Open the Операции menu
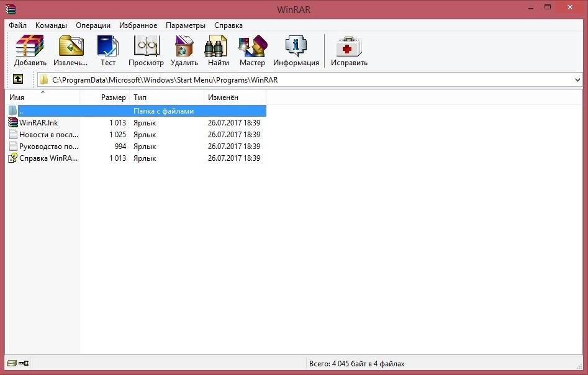This screenshot has width=588, height=375. coord(93,25)
